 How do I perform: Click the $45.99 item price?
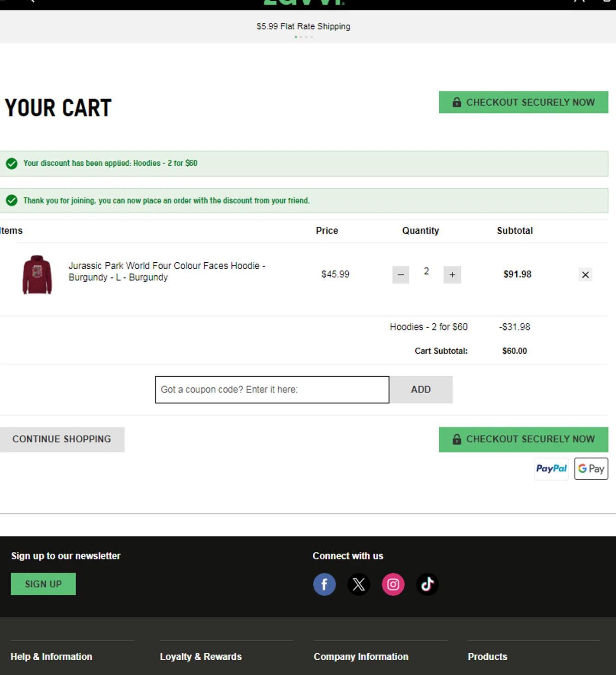(335, 274)
